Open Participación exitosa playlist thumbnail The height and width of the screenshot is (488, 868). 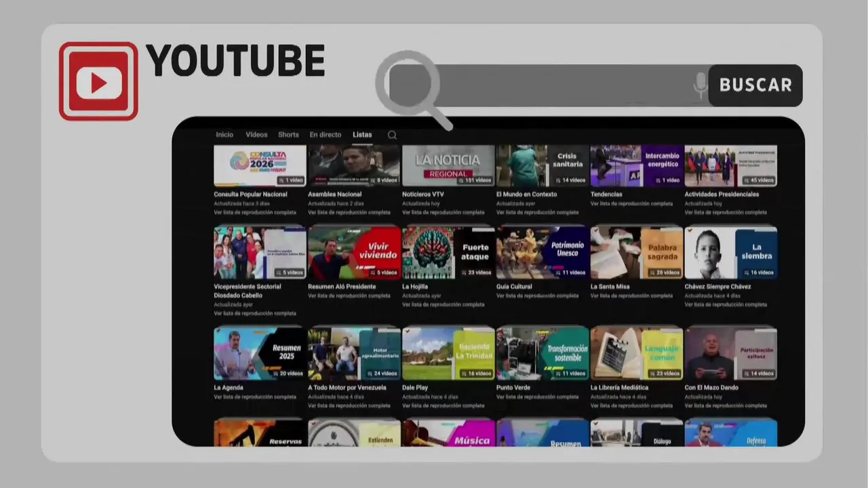[731, 353]
